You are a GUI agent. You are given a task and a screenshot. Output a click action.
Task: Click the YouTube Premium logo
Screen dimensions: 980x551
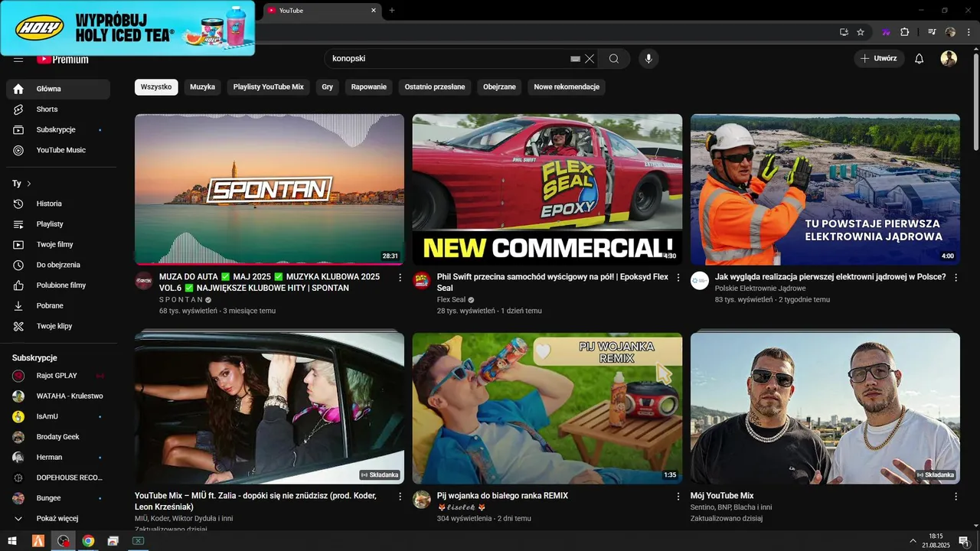pos(63,60)
